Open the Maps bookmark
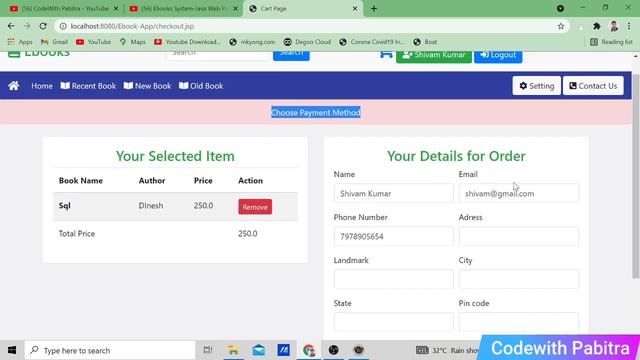This screenshot has width=640, height=360. (x=132, y=42)
